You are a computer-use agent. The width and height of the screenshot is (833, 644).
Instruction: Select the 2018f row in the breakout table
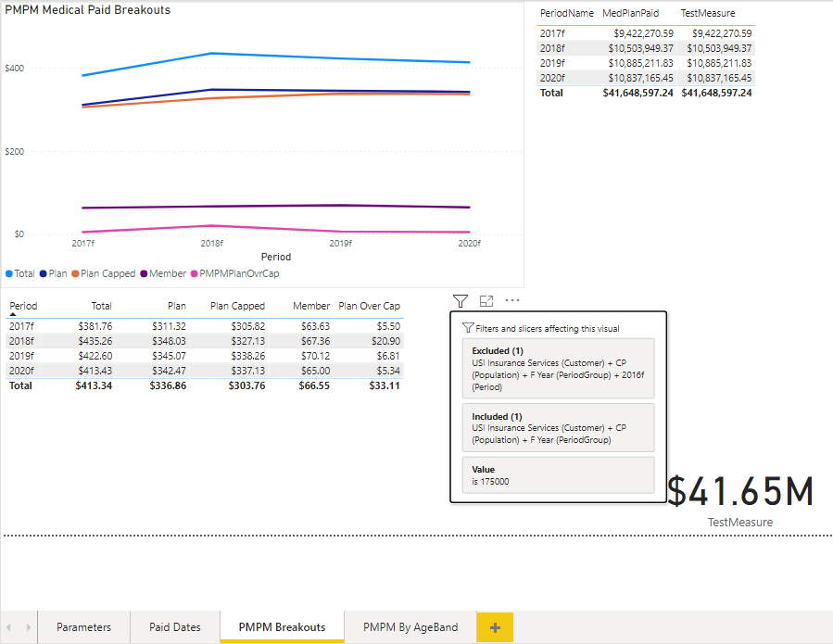[205, 341]
